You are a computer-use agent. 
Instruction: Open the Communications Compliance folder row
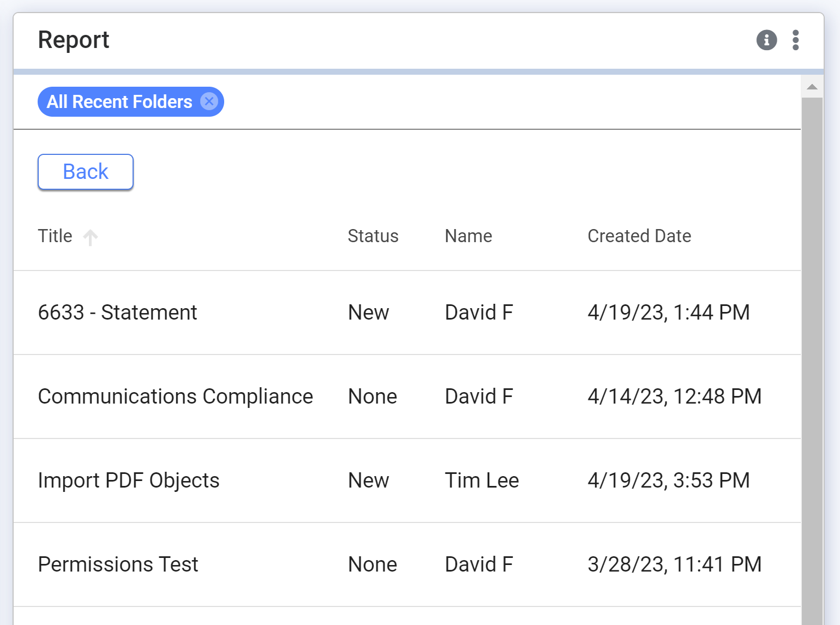(175, 396)
